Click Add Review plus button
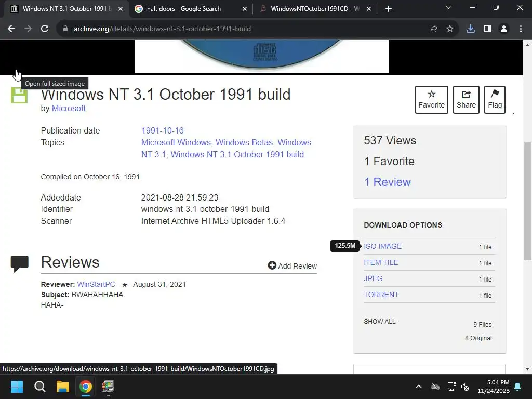The width and height of the screenshot is (532, 399). (x=292, y=265)
